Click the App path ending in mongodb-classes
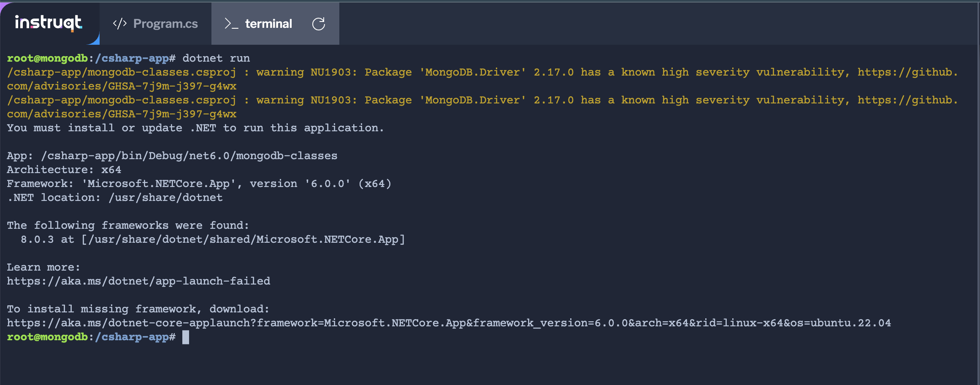This screenshot has width=980, height=385. click(x=189, y=156)
